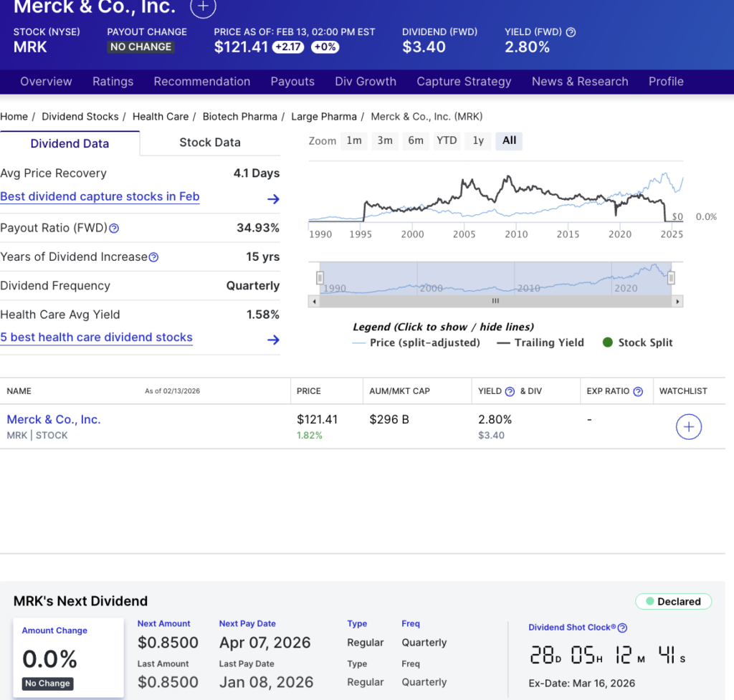Select the YTD zoom range
Image resolution: width=734 pixels, height=700 pixels.
(447, 140)
